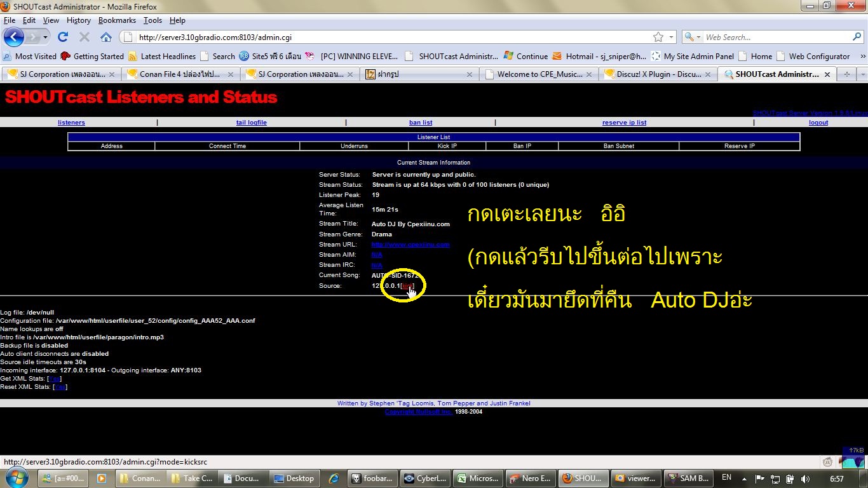868x488 pixels.
Task: Open the ban list link
Action: tap(421, 123)
